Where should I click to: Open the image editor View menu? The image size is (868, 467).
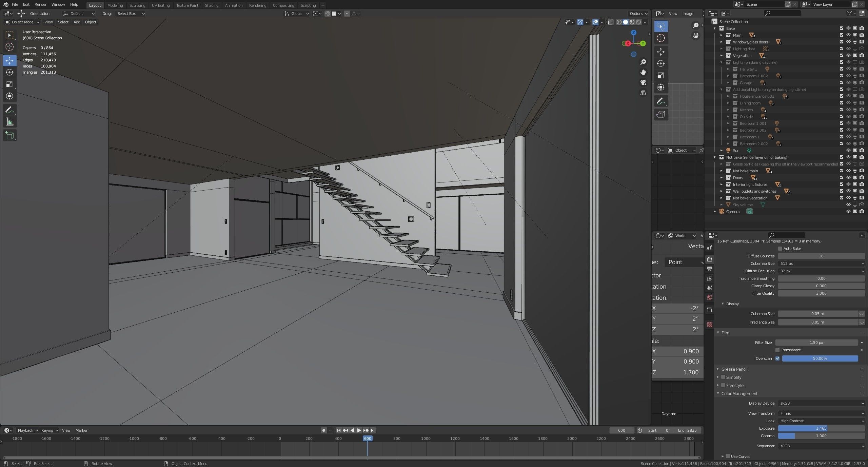(x=673, y=14)
